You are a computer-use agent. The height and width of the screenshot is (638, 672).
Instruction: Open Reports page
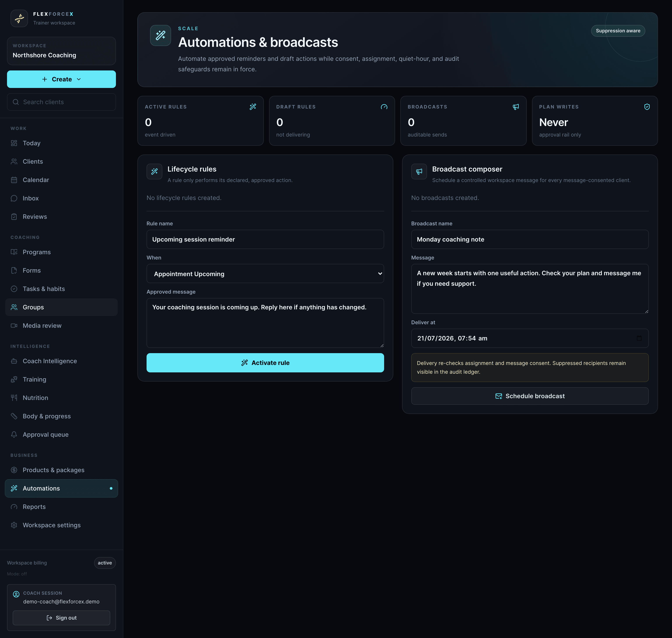coord(61,507)
